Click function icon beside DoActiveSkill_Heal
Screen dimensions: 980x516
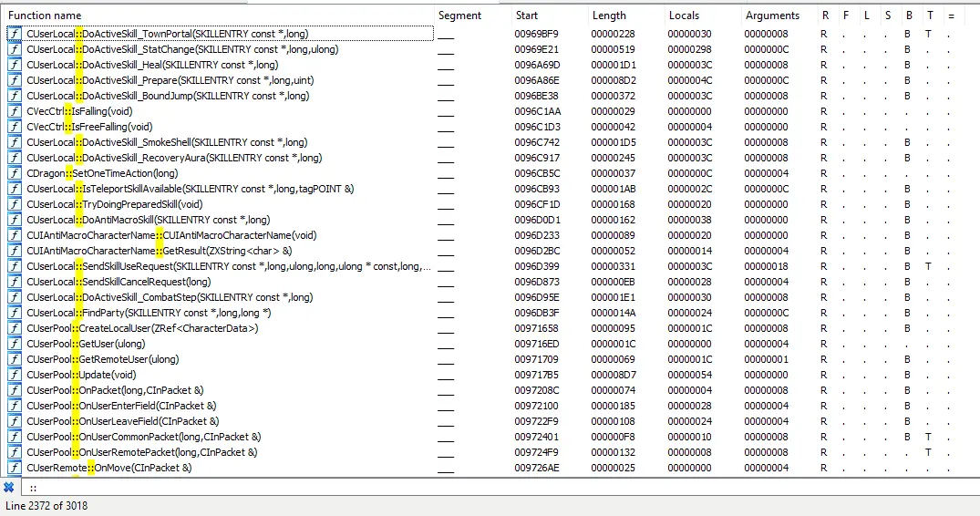[14, 65]
